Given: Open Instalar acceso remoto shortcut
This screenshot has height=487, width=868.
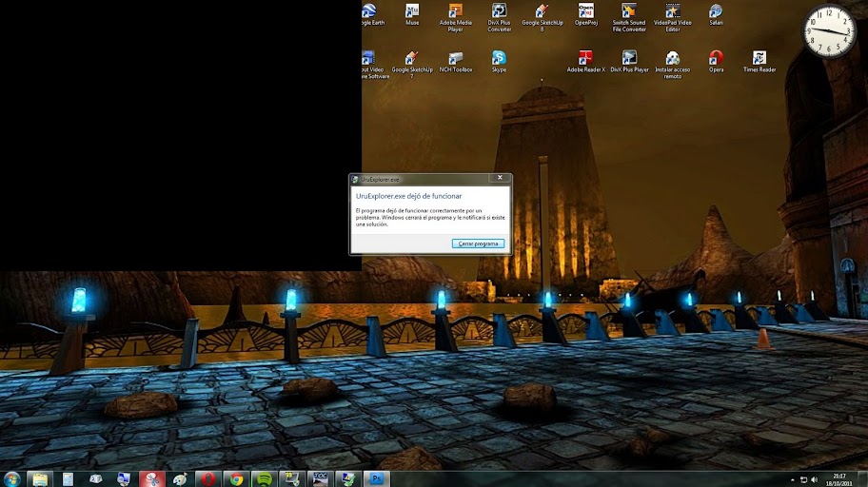Looking at the screenshot, I should [673, 65].
